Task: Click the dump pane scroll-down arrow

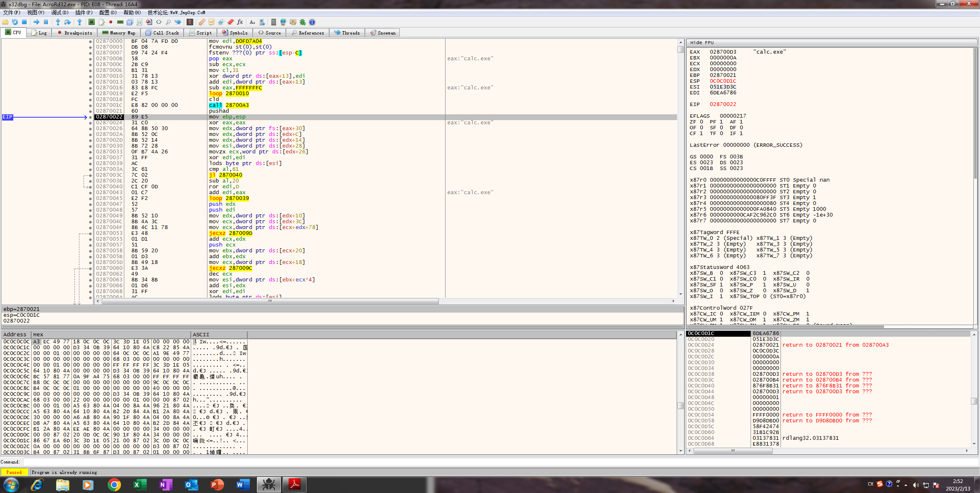Action: pyautogui.click(x=680, y=451)
